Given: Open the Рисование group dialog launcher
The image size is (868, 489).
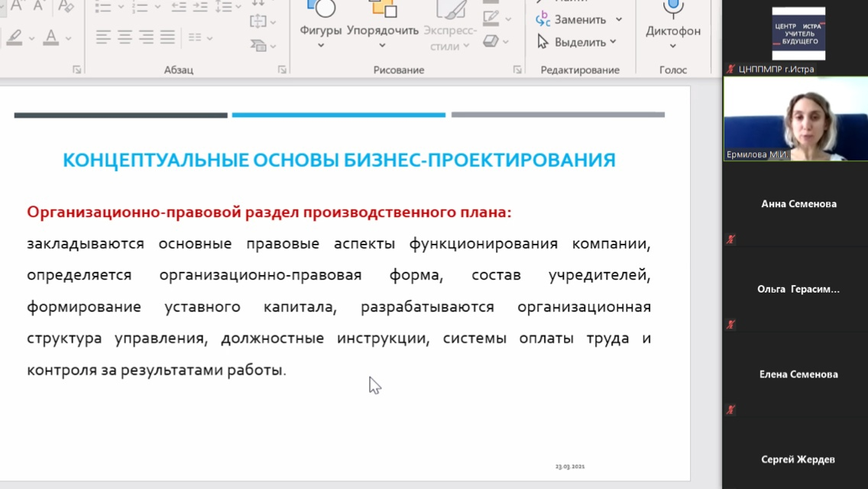Looking at the screenshot, I should click(517, 69).
